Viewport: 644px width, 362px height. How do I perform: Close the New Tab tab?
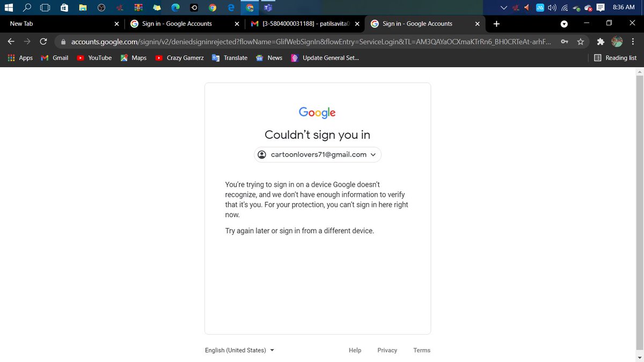pos(117,24)
